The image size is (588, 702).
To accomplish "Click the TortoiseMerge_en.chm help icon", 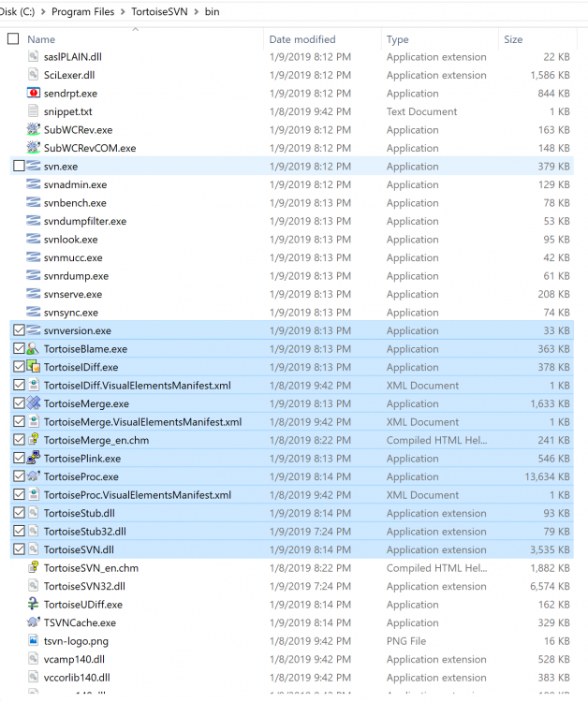I will [33, 440].
